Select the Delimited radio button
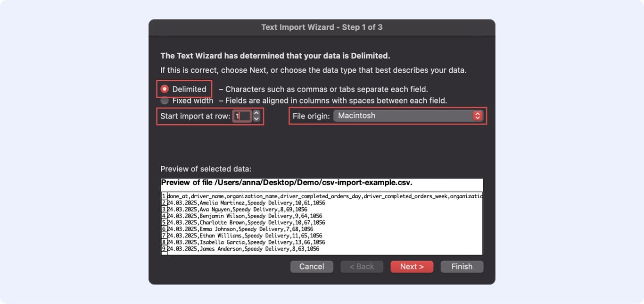 [165, 89]
